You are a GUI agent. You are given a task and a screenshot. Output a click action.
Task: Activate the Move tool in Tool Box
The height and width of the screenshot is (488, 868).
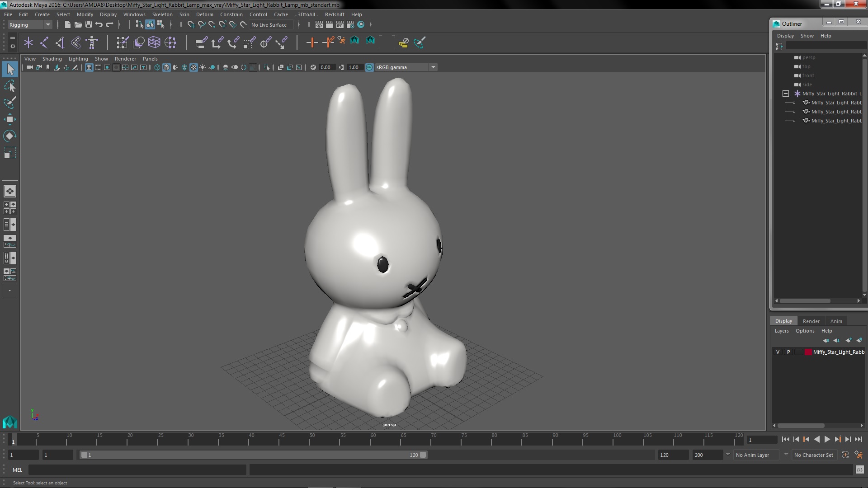click(10, 119)
